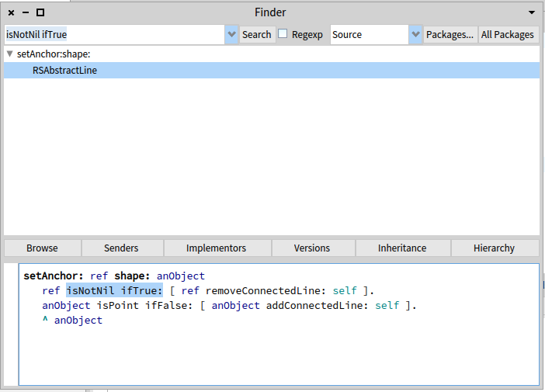
Task: Open the Source mode dropdown arrow
Action: [x=415, y=34]
